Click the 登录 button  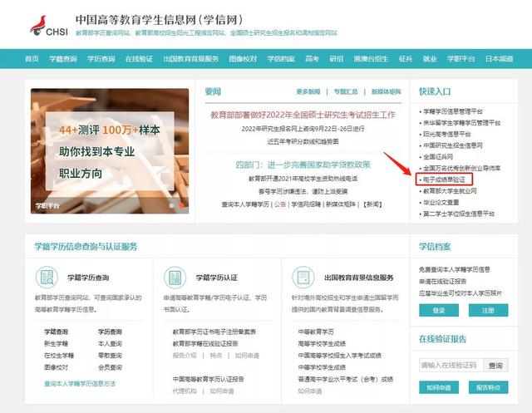coord(439,310)
